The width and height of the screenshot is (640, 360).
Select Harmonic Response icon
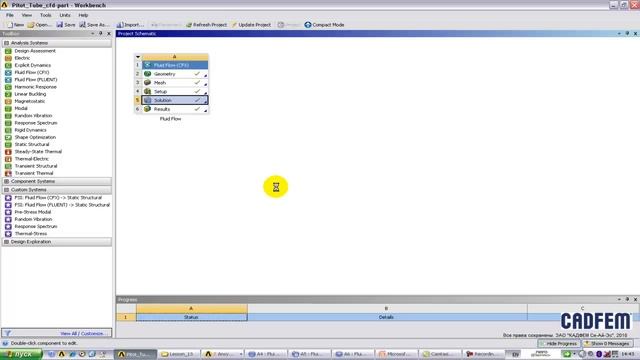click(x=8, y=87)
